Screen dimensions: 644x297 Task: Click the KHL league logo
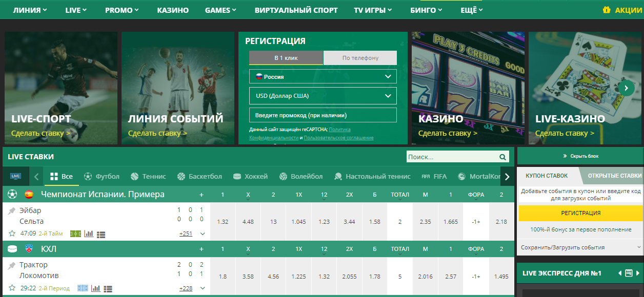[29, 249]
